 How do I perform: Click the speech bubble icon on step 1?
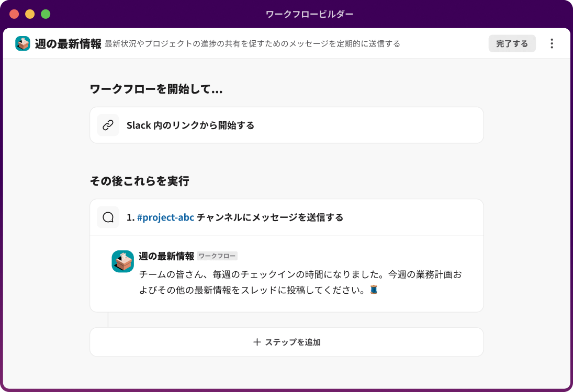(108, 217)
